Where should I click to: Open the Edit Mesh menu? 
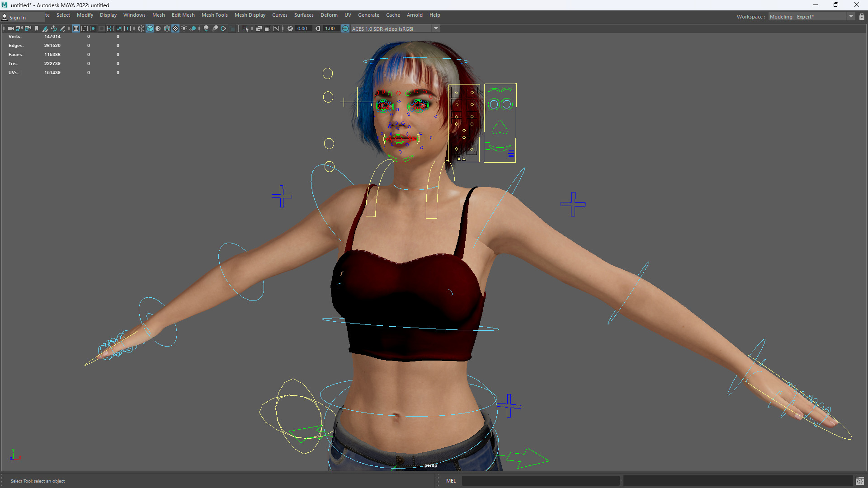[183, 15]
